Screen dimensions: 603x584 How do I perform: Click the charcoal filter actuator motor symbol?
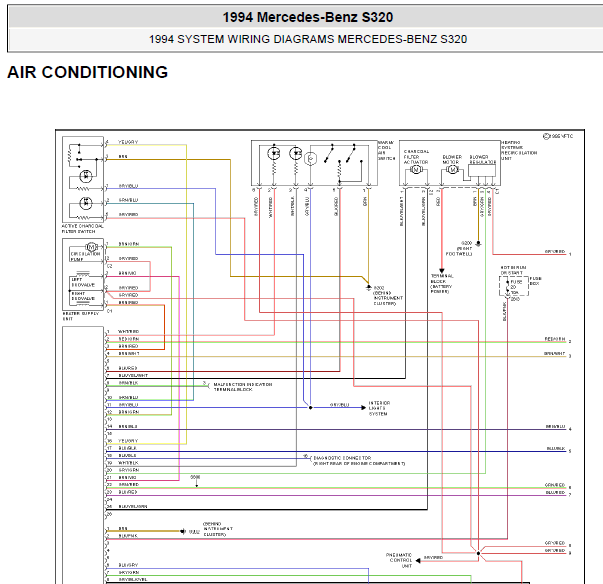(x=416, y=169)
